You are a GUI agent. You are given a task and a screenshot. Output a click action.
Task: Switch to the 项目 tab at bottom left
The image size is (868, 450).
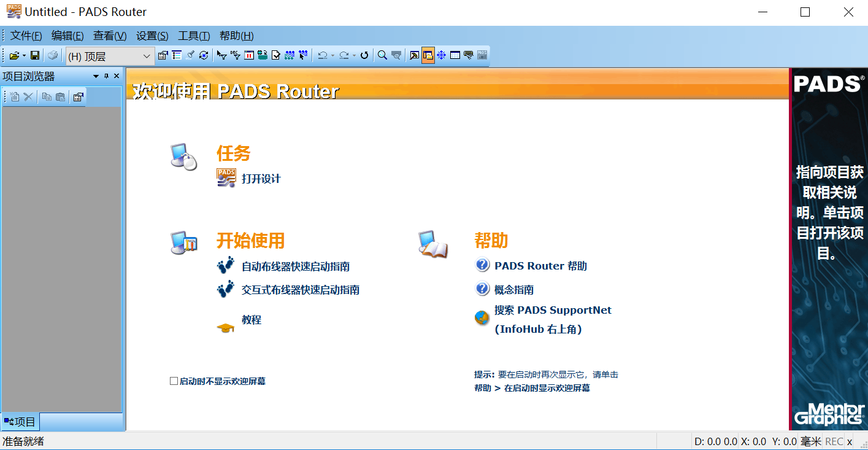[20, 421]
